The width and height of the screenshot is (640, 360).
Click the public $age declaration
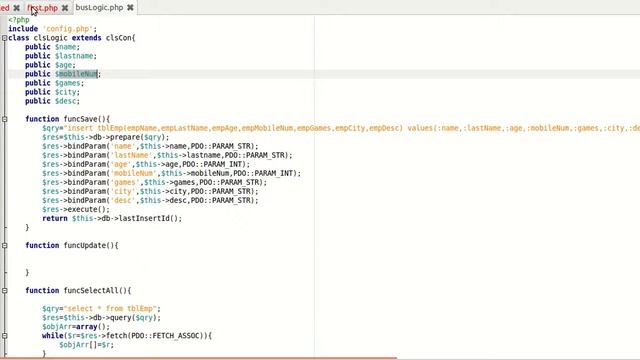(50, 65)
